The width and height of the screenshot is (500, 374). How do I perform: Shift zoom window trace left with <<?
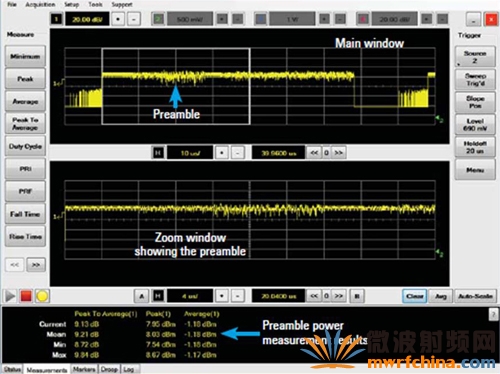pos(314,296)
